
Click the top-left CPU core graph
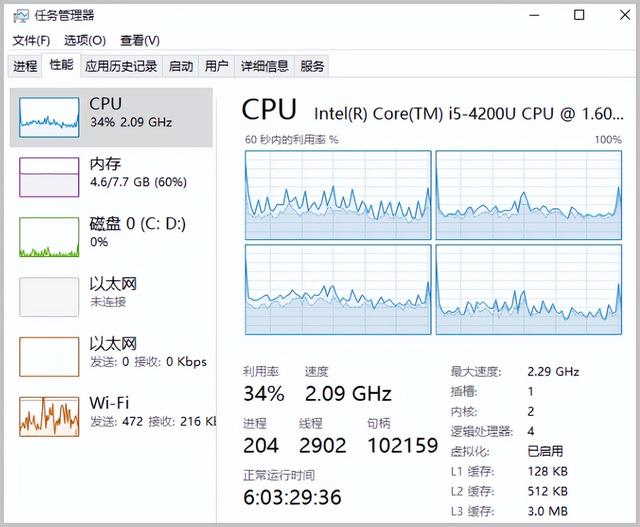coord(338,195)
